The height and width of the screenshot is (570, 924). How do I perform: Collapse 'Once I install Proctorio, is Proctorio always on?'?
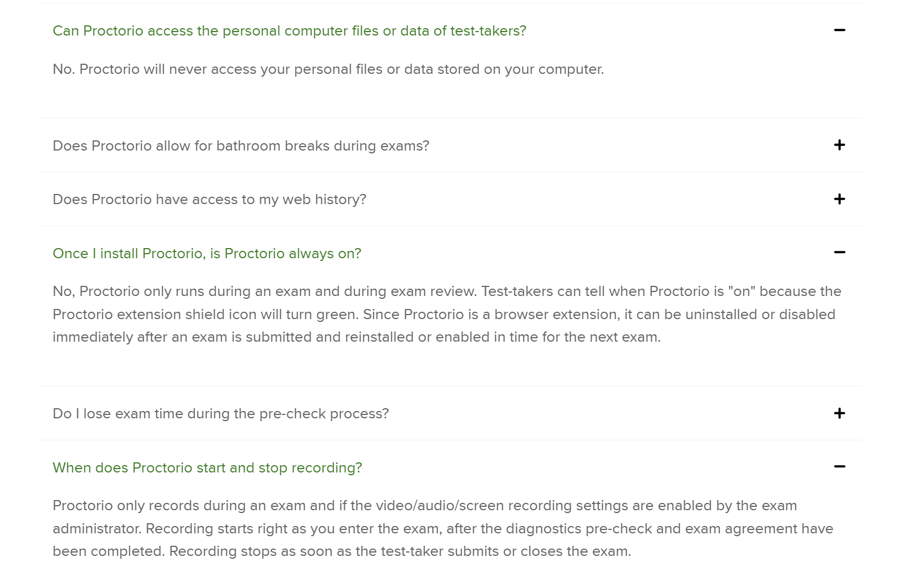[207, 254]
